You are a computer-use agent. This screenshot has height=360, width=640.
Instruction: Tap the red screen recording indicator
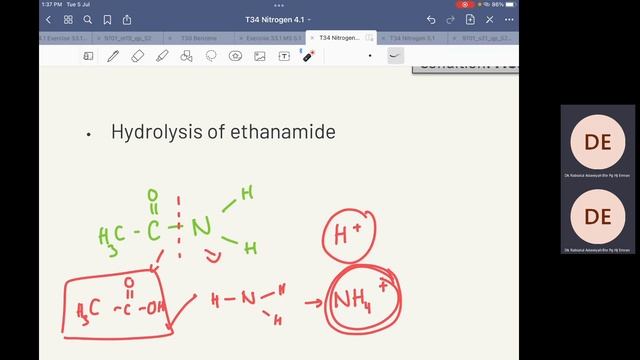coord(465,4)
